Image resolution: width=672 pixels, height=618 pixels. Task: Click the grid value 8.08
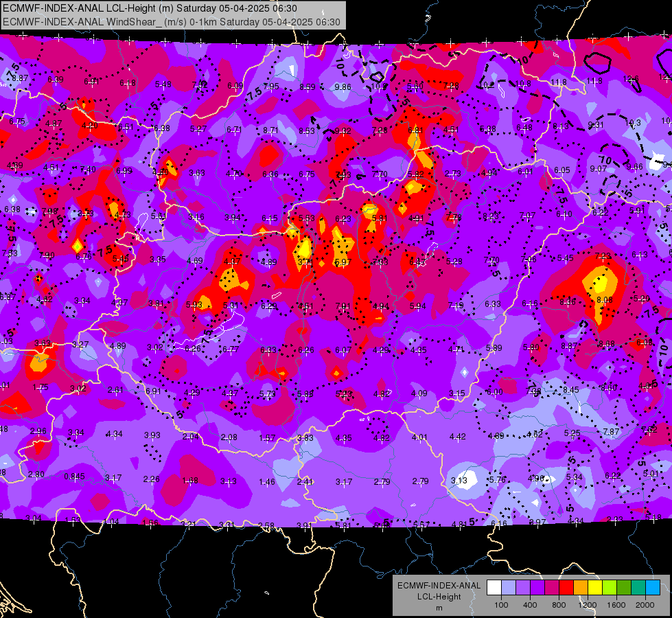605,300
